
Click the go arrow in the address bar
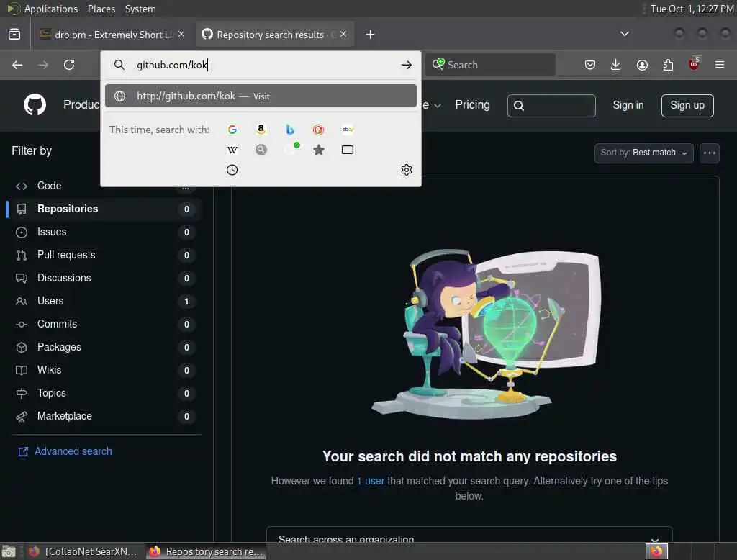(407, 65)
